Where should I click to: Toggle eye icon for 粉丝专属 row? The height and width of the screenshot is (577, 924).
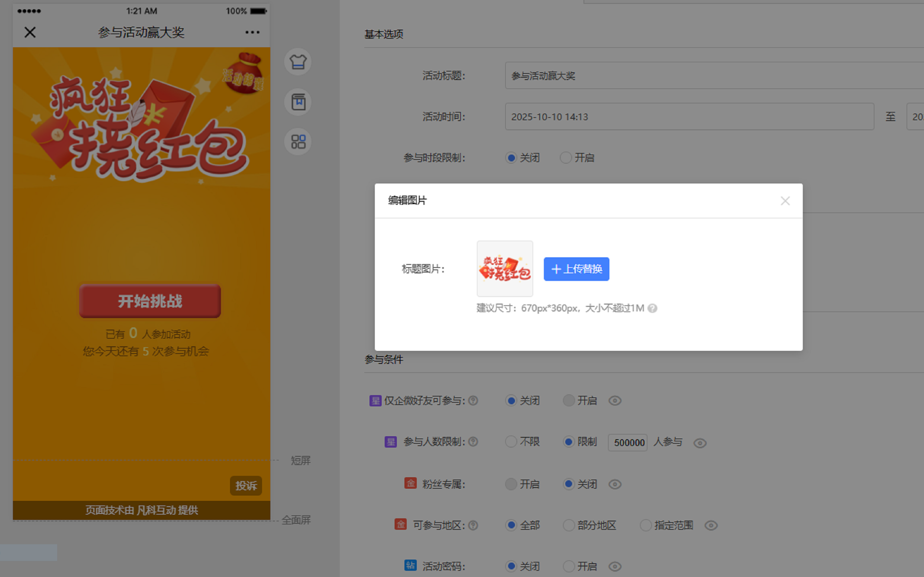click(615, 484)
